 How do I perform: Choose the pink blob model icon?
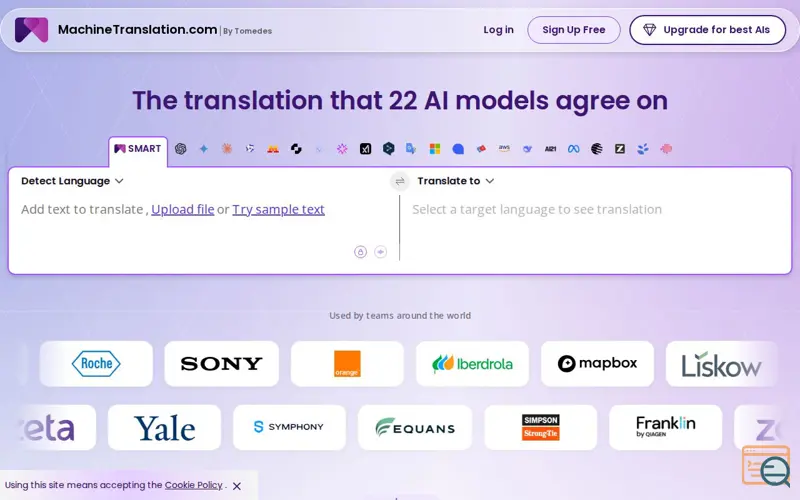(x=666, y=149)
